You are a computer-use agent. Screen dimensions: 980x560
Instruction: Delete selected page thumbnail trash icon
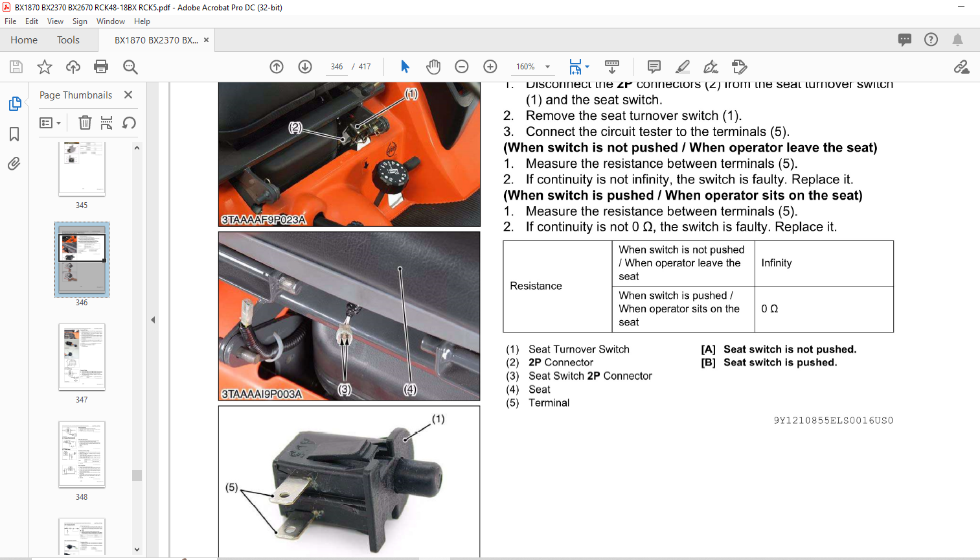click(85, 122)
